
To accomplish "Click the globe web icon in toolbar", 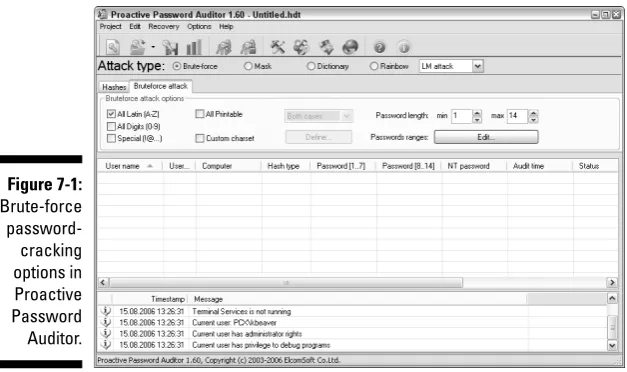I will click(350, 47).
